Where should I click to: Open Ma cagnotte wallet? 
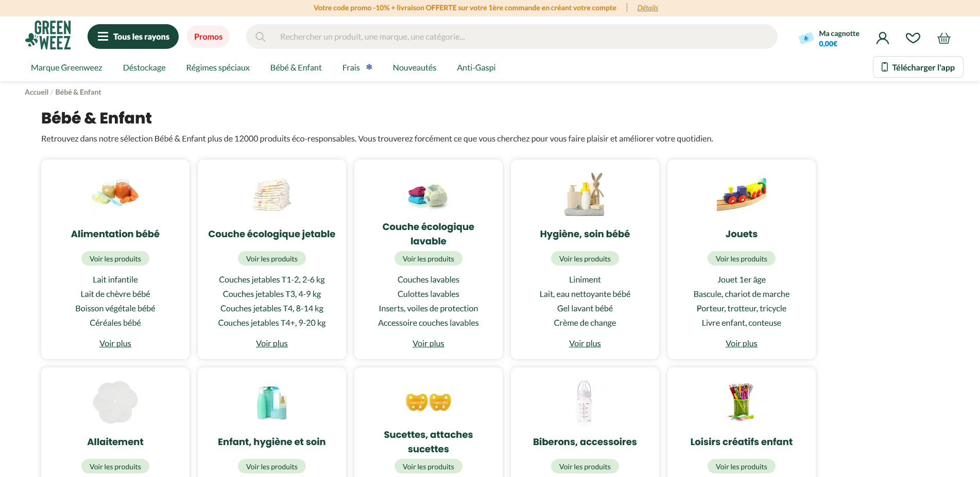829,38
